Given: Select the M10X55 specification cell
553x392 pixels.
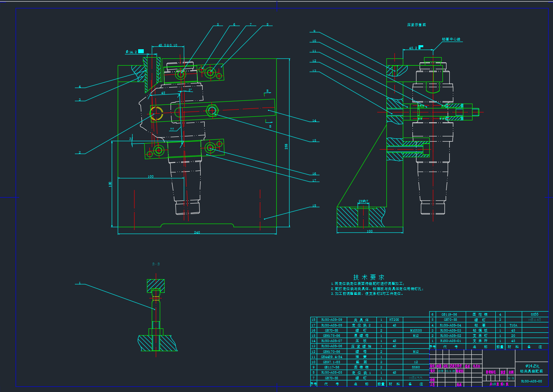Looking at the screenshot, I should [416, 330].
